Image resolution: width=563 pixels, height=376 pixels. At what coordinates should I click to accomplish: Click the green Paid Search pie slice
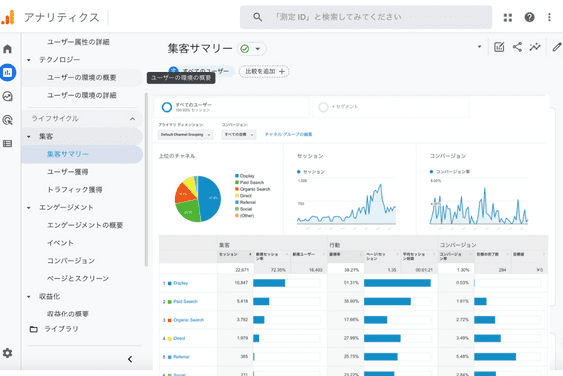189,211
